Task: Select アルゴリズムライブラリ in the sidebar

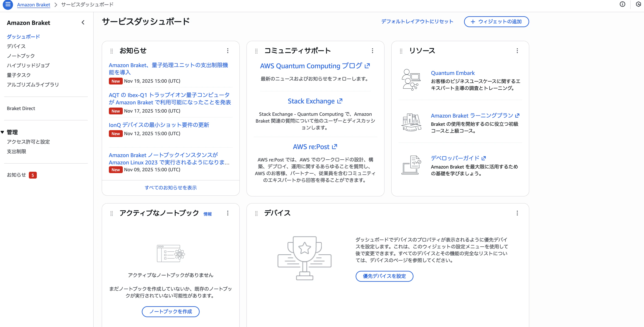Action: tap(33, 85)
